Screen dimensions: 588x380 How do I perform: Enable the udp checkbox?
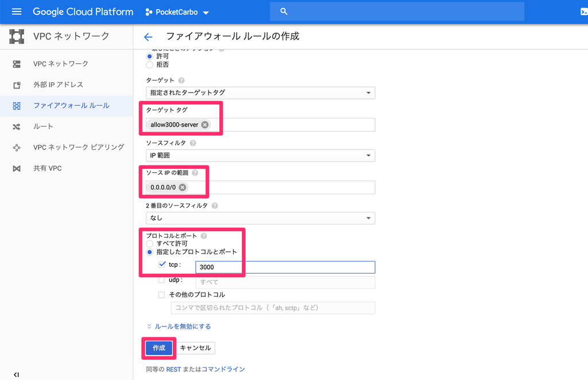pos(161,280)
